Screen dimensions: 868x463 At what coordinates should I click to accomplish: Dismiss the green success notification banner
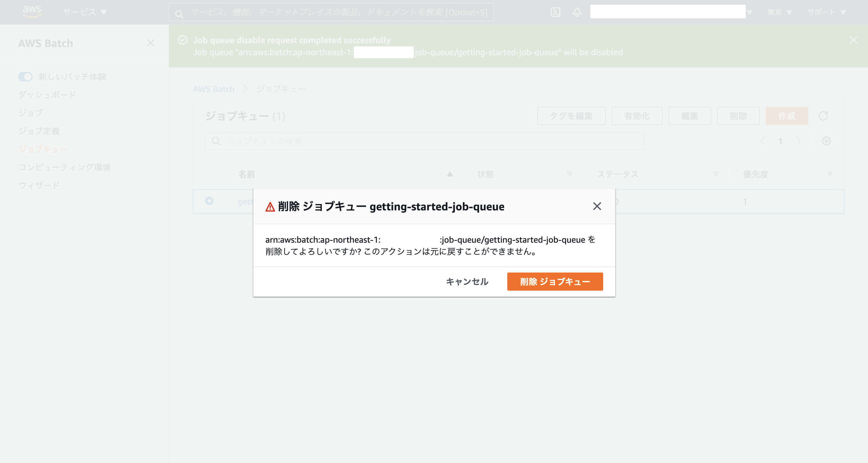[x=853, y=40]
